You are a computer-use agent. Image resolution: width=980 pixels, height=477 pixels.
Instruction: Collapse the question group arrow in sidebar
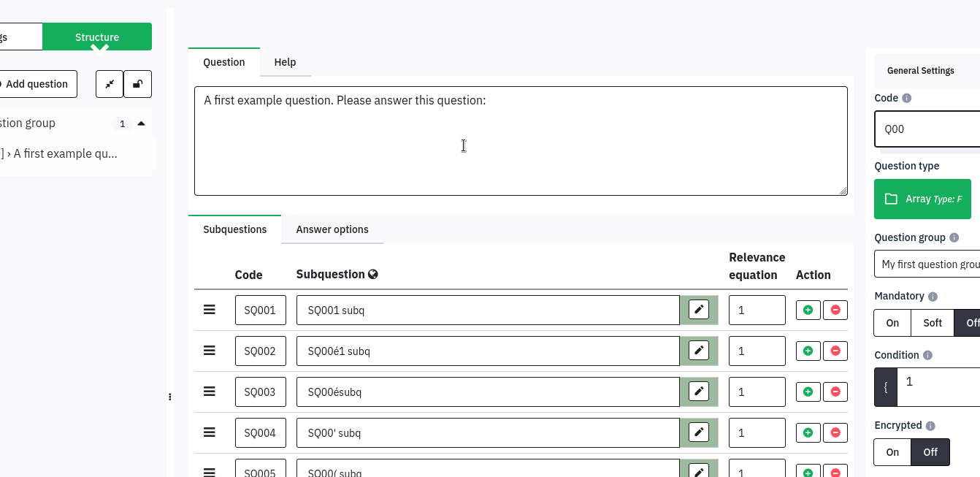tap(141, 123)
